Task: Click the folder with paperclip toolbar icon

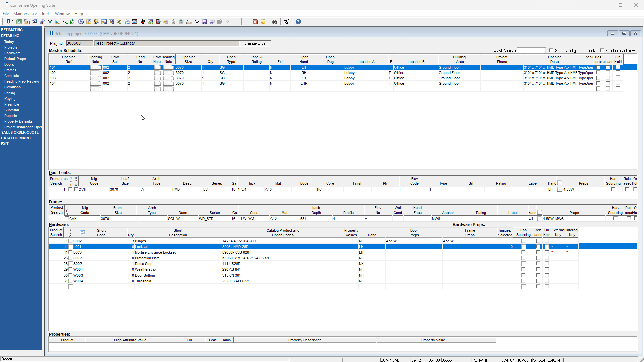Action: pos(27,22)
